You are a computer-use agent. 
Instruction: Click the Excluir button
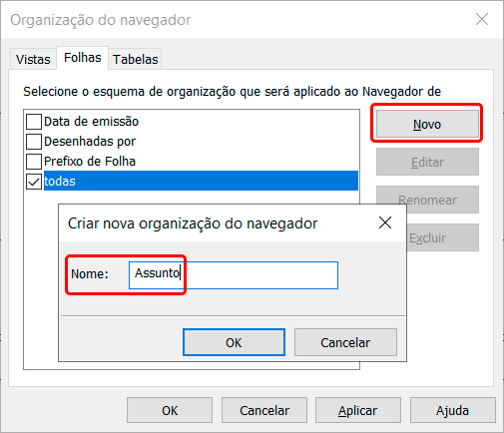point(442,237)
